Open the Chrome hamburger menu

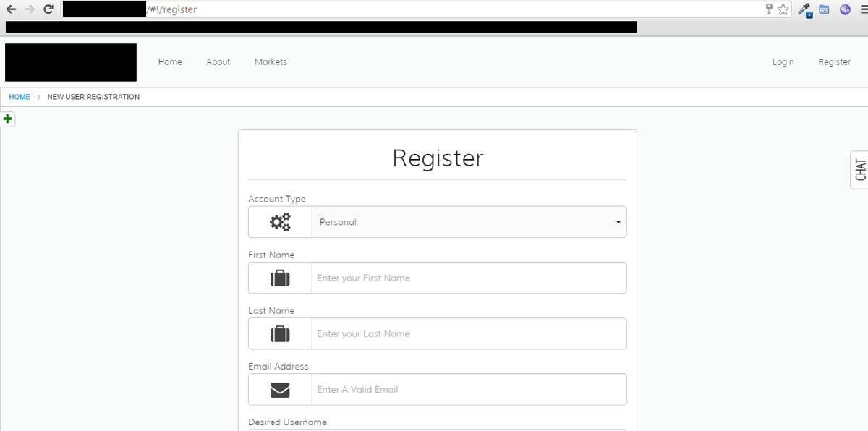coord(863,9)
